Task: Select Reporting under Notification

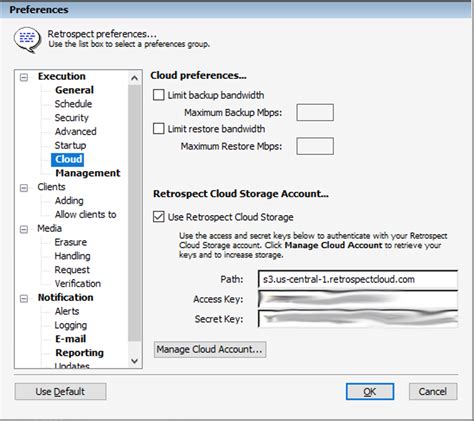Action: (79, 353)
